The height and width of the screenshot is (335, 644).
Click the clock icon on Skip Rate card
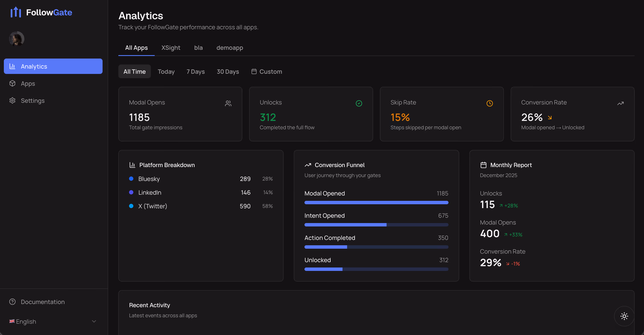(490, 103)
